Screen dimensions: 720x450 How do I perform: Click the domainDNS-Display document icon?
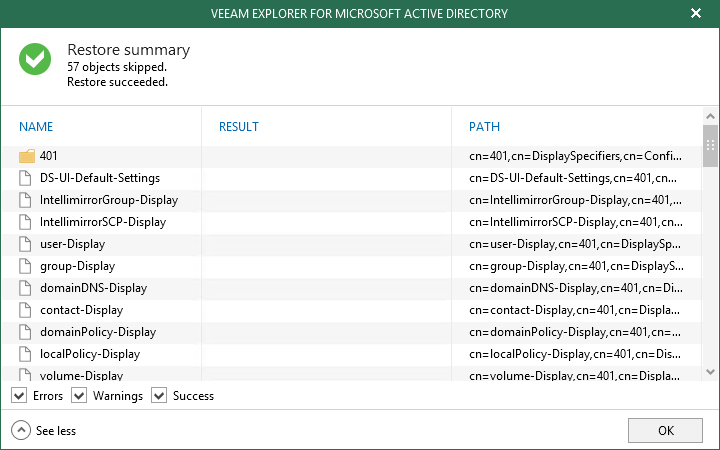click(25, 288)
